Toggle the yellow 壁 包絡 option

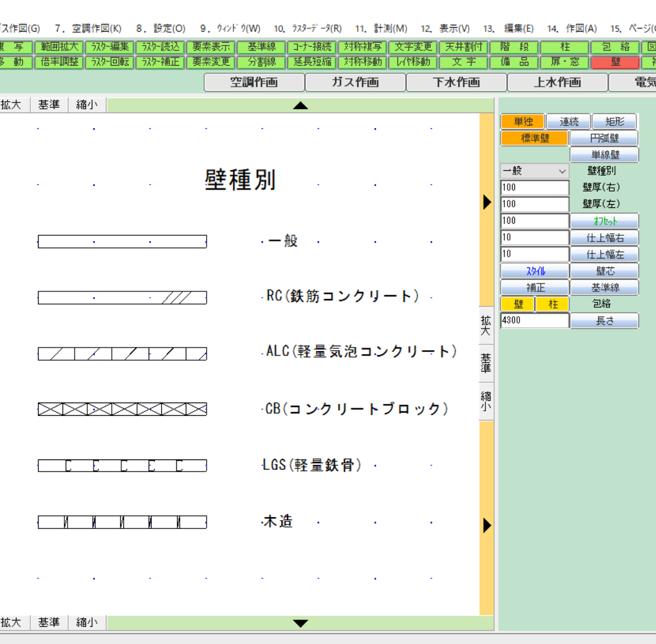pyautogui.click(x=518, y=304)
